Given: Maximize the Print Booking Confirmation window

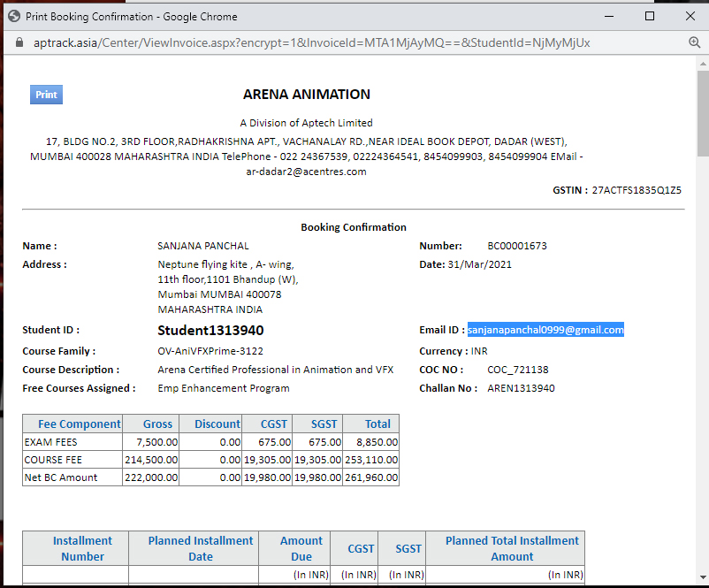Looking at the screenshot, I should (650, 16).
